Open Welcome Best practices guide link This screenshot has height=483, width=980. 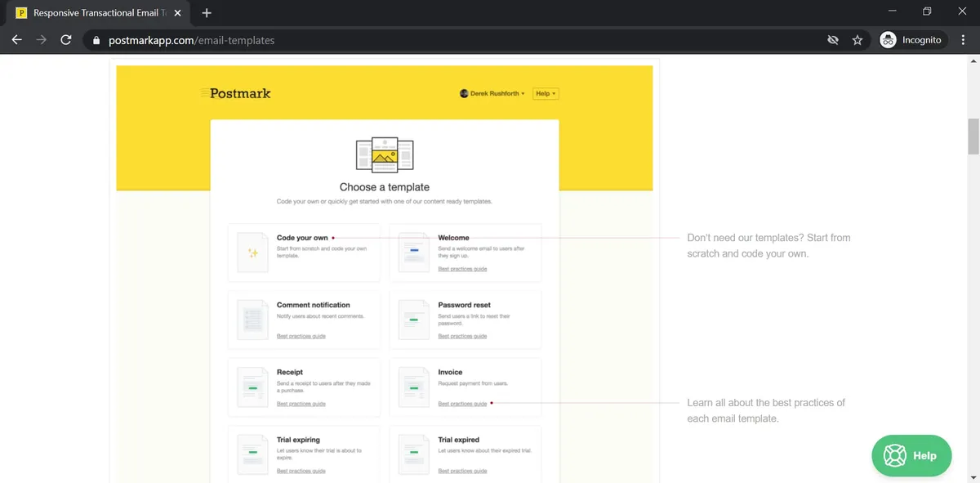click(462, 269)
